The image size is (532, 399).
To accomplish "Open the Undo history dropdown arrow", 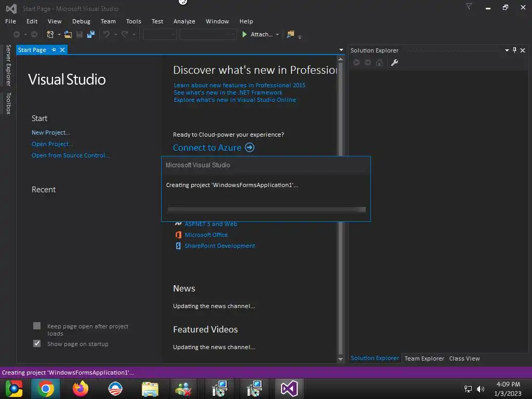I will (x=115, y=35).
